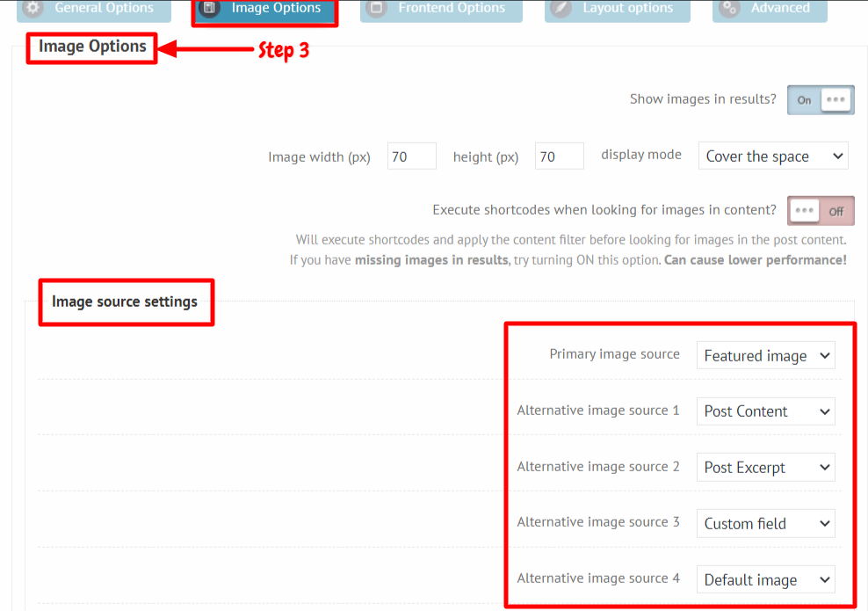Click the 'Primary image source' label
The width and height of the screenshot is (868, 611).
[x=614, y=354]
